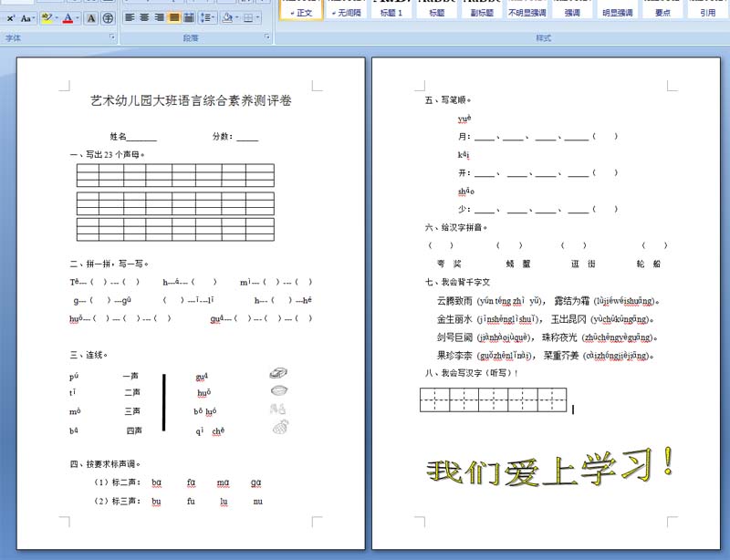
Task: Apply superscript formatting (x²)
Action: [10, 18]
